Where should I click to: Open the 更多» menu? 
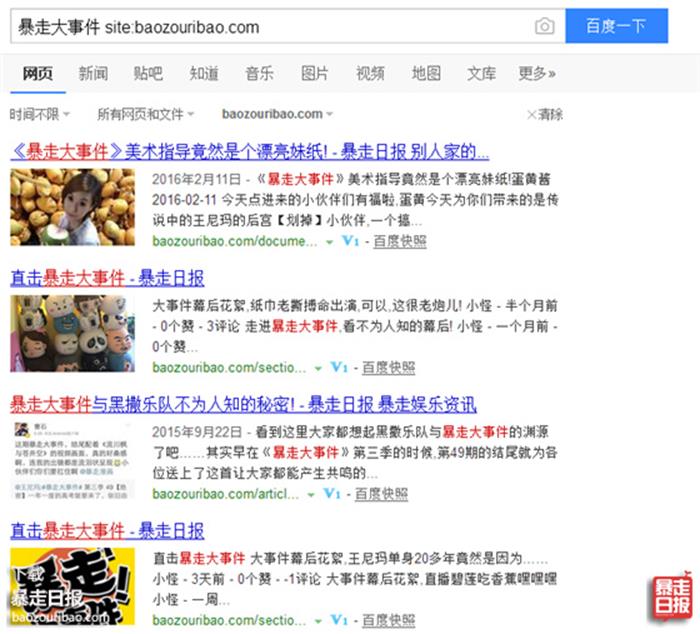pos(536,73)
